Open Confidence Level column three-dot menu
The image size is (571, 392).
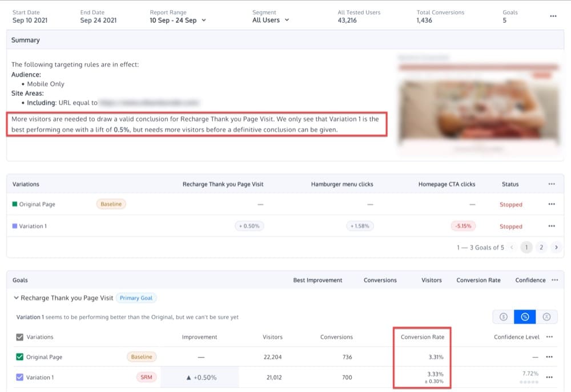(549, 337)
